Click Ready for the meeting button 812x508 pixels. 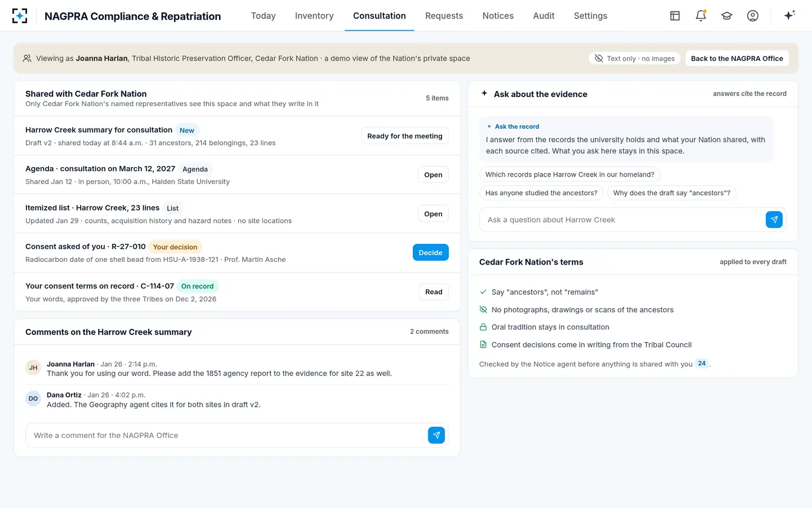coord(405,136)
